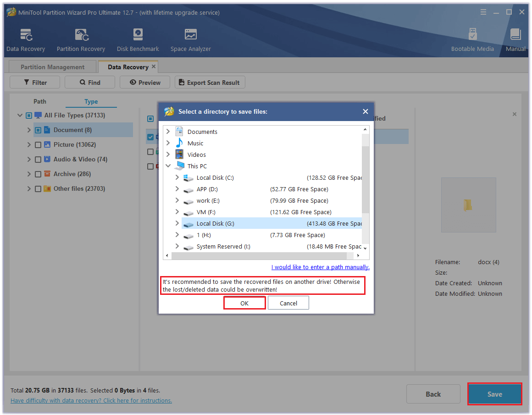Image resolution: width=532 pixels, height=415 pixels.
Task: Click the Picture type icon in tree
Action: click(47, 144)
